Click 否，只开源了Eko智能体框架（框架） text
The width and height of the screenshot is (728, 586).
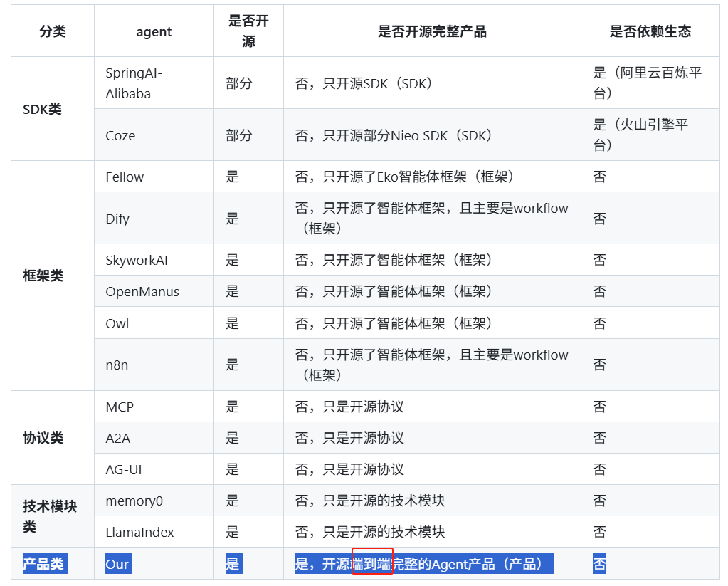click(x=404, y=177)
